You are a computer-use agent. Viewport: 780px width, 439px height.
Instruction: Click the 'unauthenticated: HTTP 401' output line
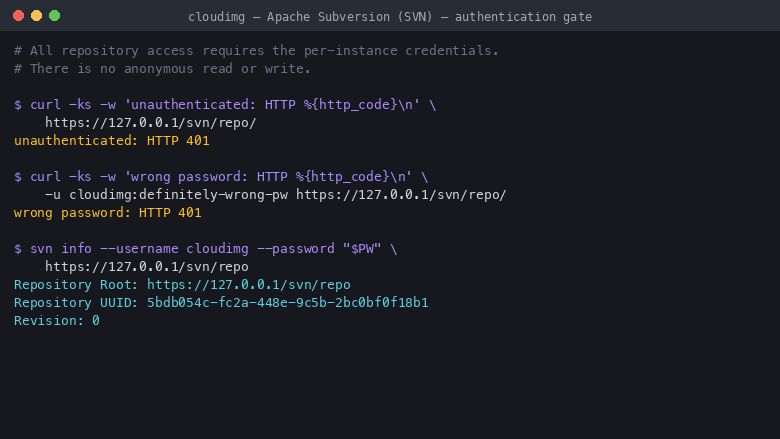(111, 141)
